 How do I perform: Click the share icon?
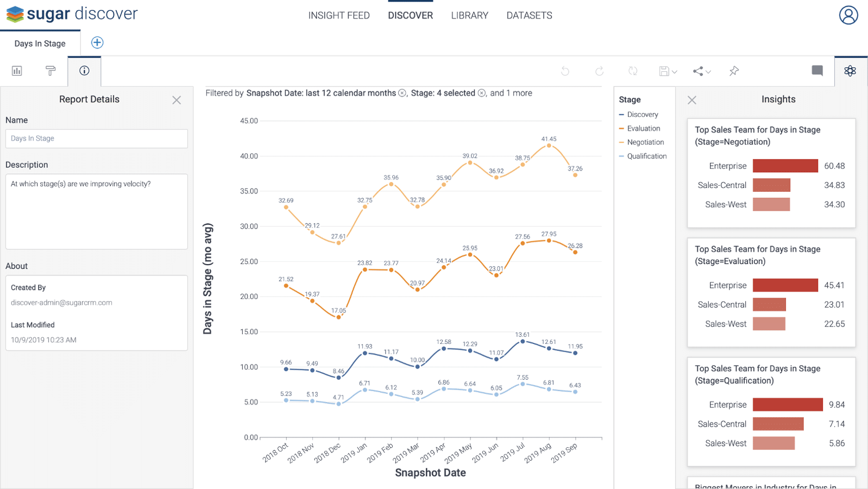coord(698,71)
